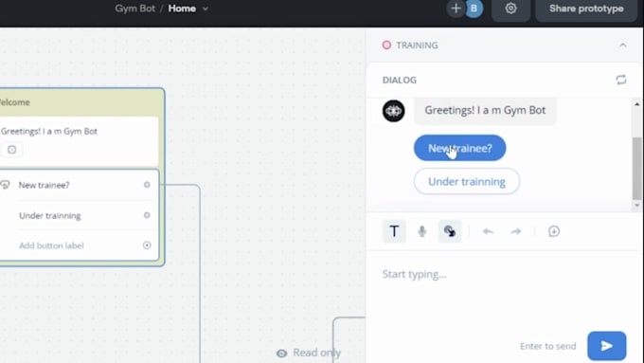
Task: Click the pink TRAINING status circle
Action: click(386, 45)
